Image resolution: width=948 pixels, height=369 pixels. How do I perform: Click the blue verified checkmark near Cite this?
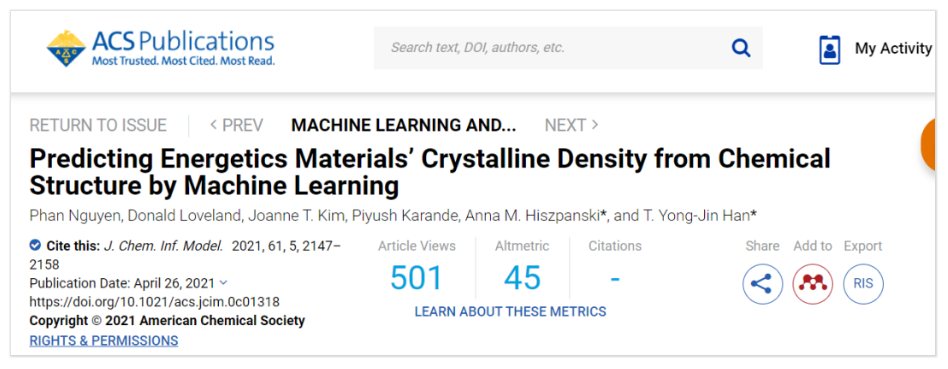point(35,246)
